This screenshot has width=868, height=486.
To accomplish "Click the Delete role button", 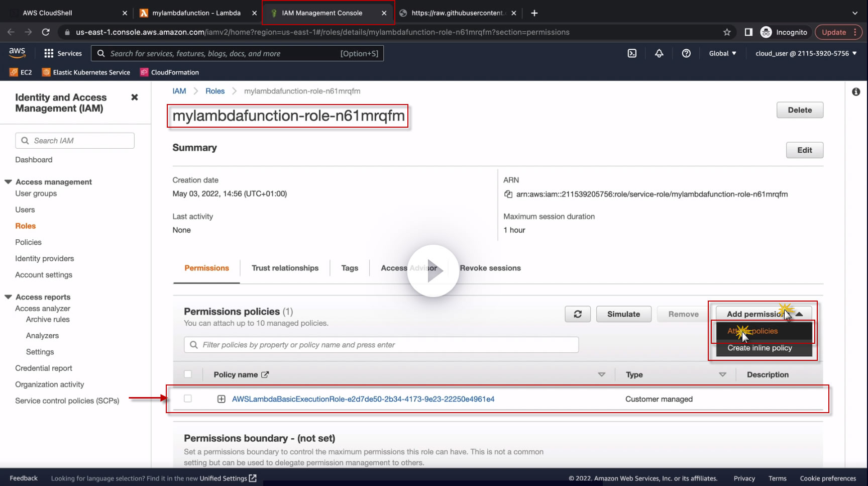I will [800, 110].
